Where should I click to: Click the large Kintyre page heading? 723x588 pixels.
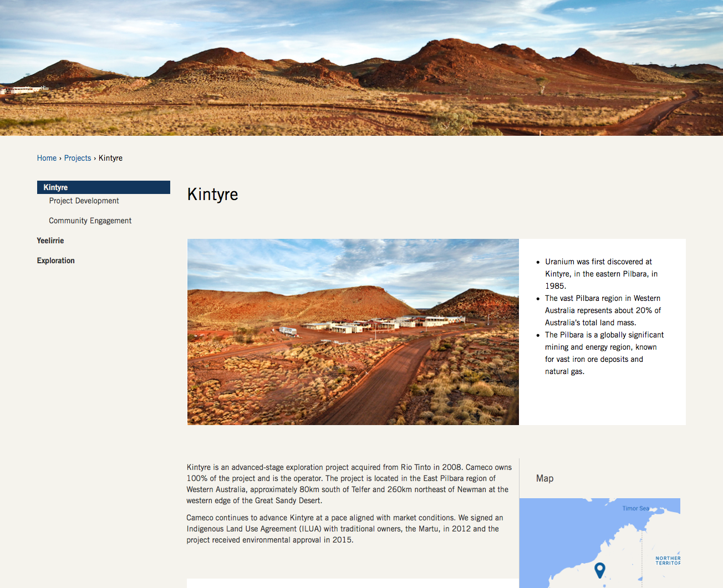click(213, 195)
